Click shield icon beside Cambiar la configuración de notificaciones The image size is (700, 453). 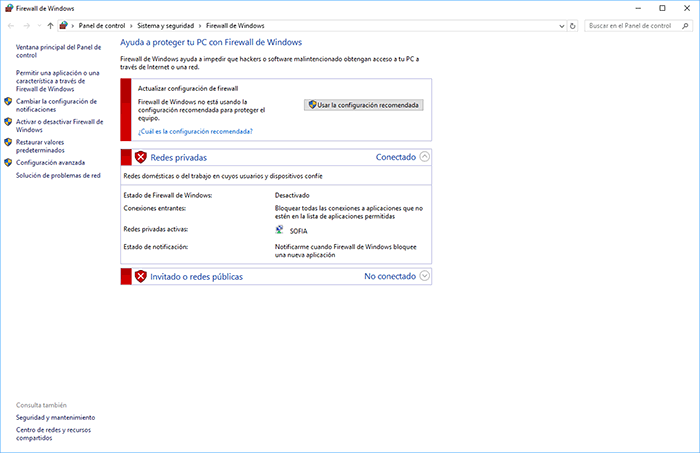tap(8, 101)
